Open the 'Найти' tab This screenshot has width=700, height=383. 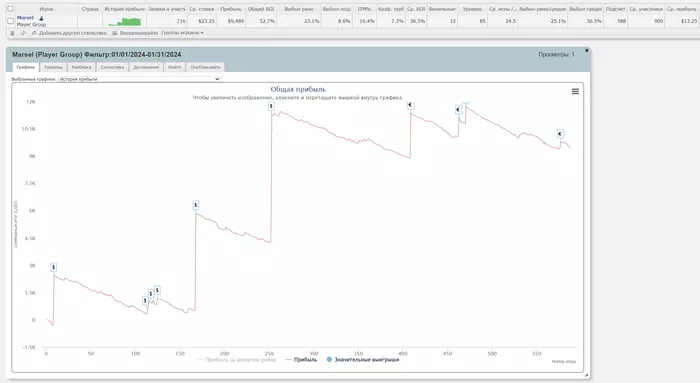(x=175, y=67)
